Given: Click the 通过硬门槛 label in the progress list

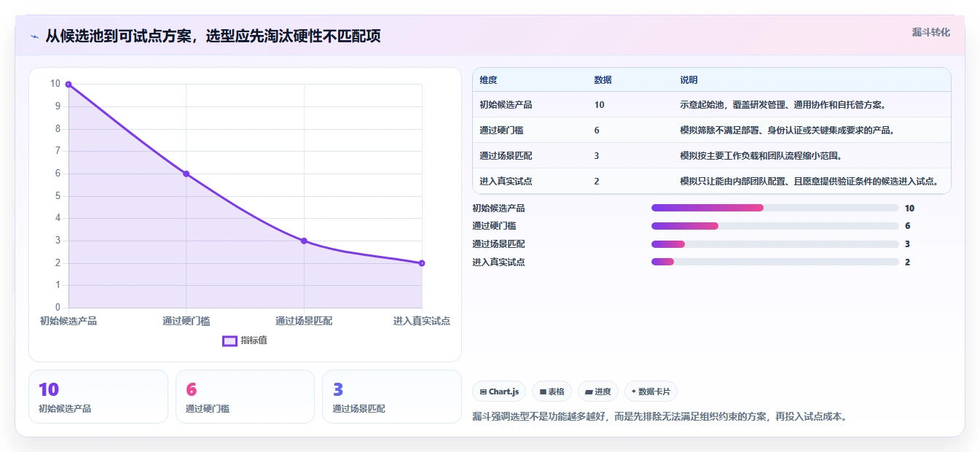Looking at the screenshot, I should click(494, 226).
